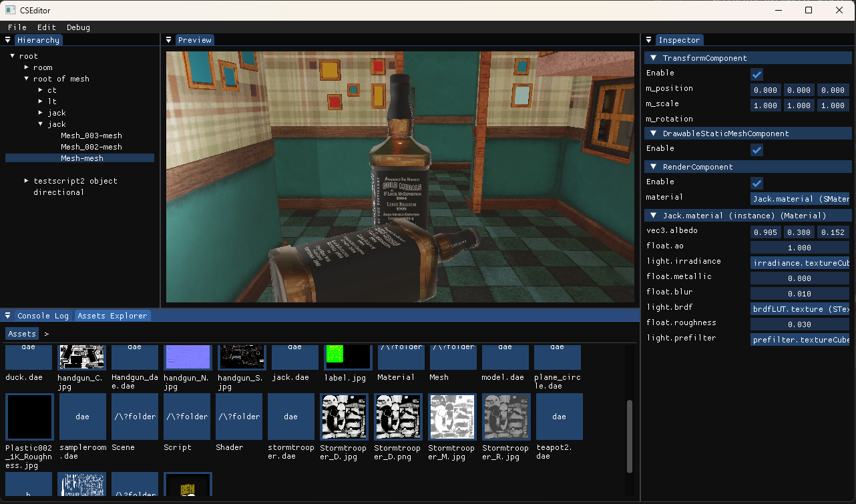Click the Hierarchy tab

pyautogui.click(x=38, y=40)
